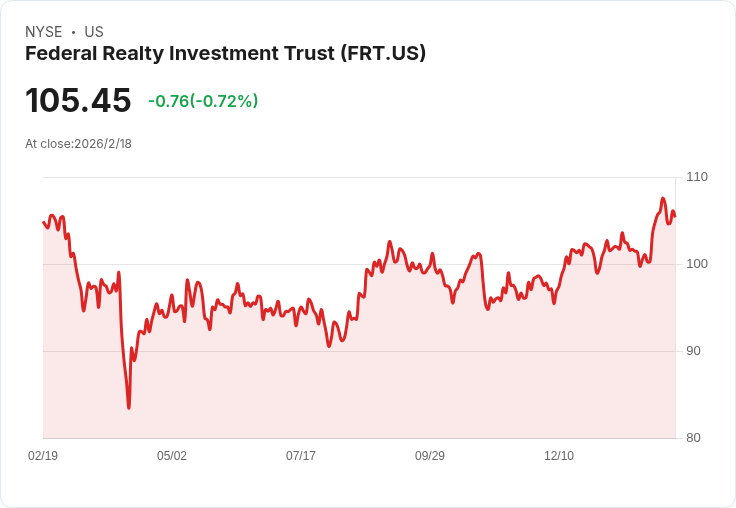Select the 02/19 date on the x-axis
This screenshot has width=736, height=508.
click(x=43, y=456)
